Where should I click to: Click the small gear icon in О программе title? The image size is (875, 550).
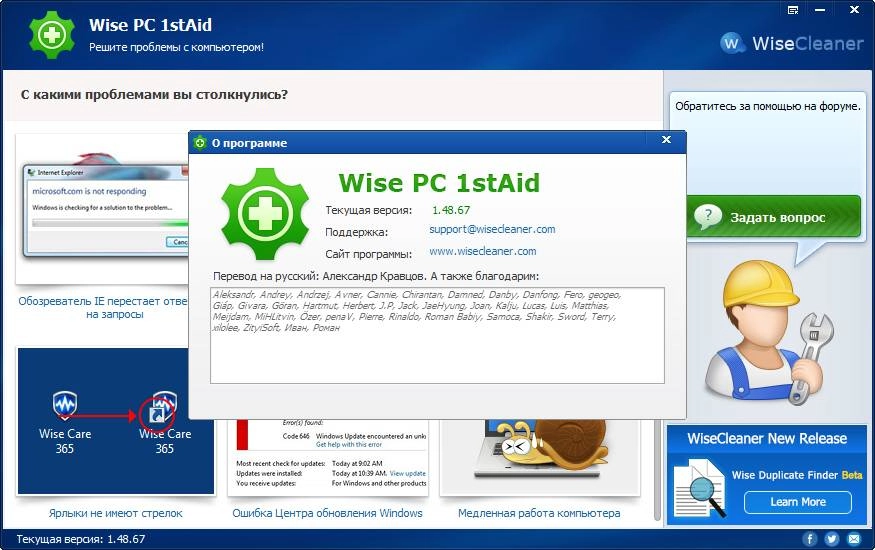tap(200, 143)
